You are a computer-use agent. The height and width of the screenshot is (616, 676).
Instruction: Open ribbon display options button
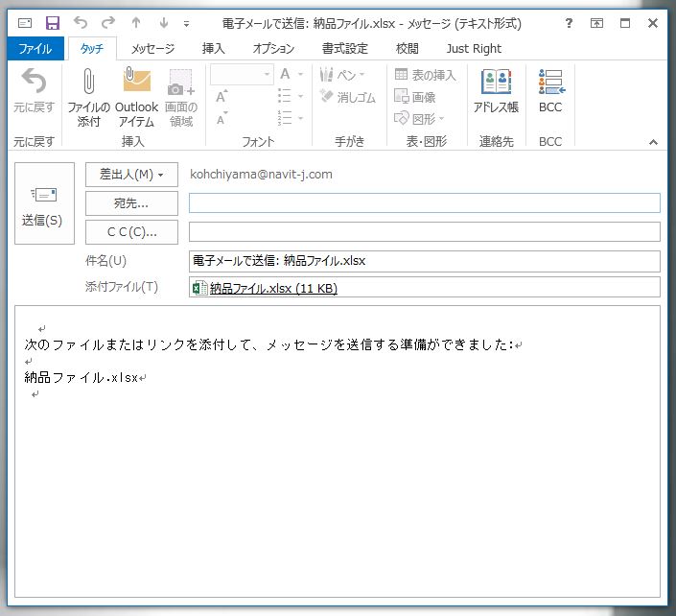[x=596, y=23]
